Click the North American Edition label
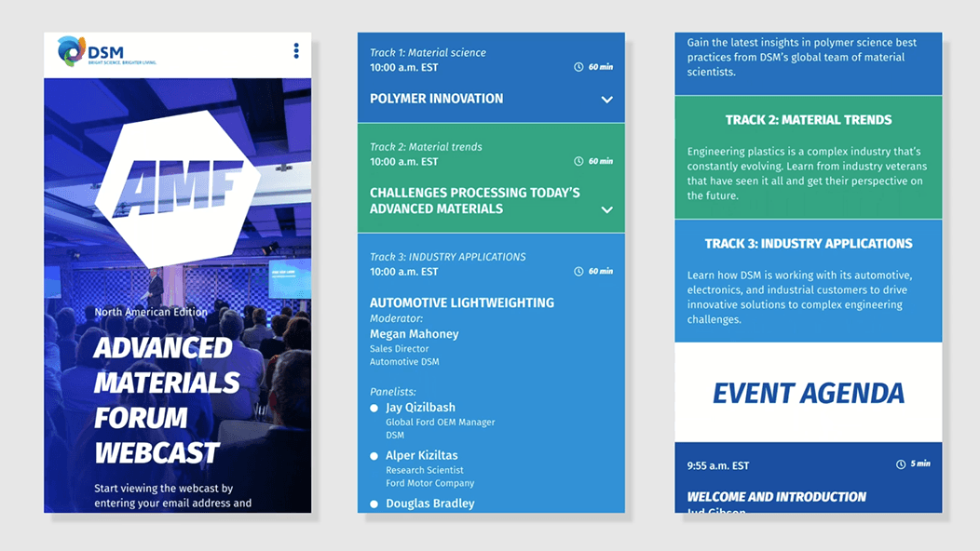This screenshot has width=980, height=551. (x=151, y=312)
